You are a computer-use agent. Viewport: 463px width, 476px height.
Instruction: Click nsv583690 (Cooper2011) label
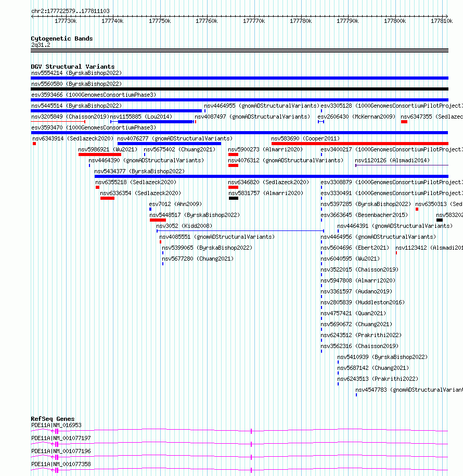[305, 139]
